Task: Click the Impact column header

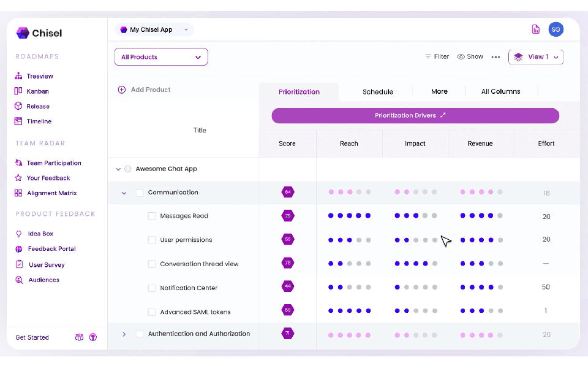Action: (415, 144)
